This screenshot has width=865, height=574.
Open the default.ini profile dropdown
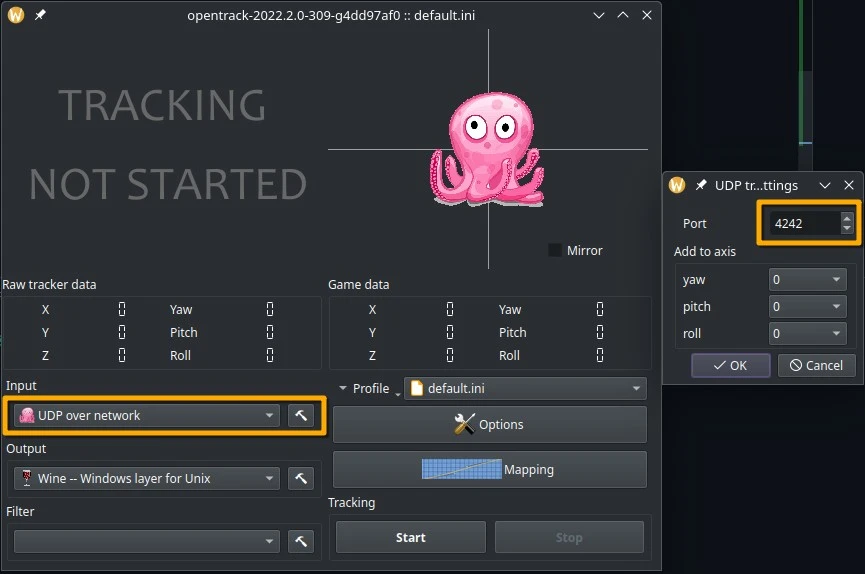[x=525, y=389]
